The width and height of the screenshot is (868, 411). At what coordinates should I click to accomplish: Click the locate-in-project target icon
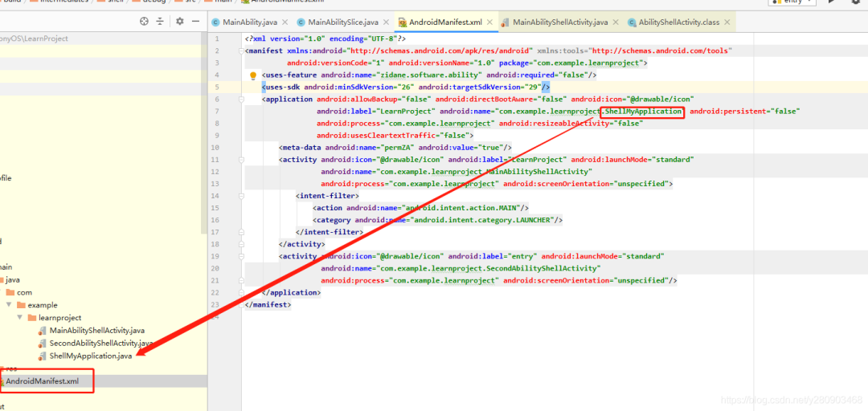click(x=144, y=21)
